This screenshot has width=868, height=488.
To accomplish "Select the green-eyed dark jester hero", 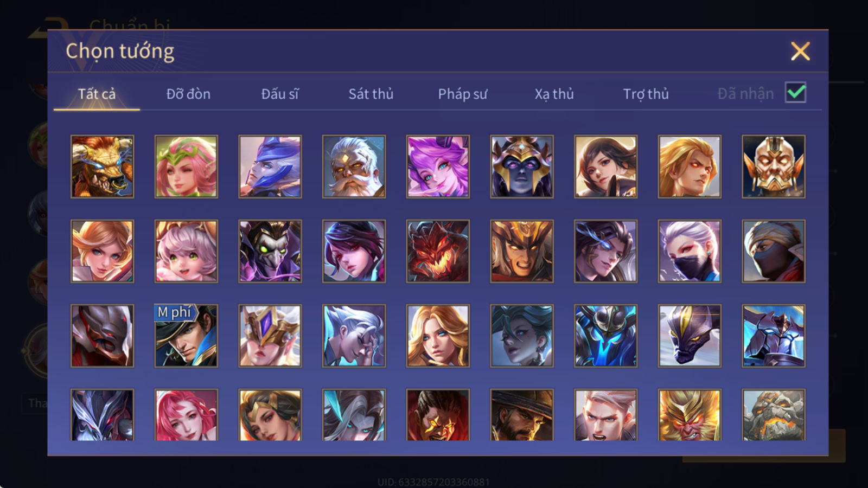I will [x=270, y=251].
